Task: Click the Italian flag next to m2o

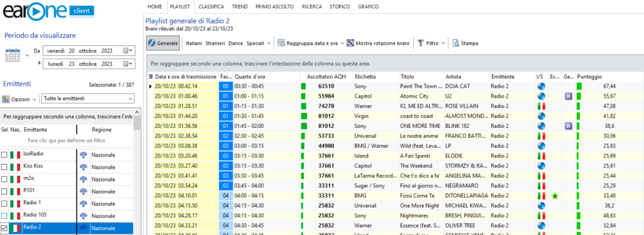Action: click(15, 180)
